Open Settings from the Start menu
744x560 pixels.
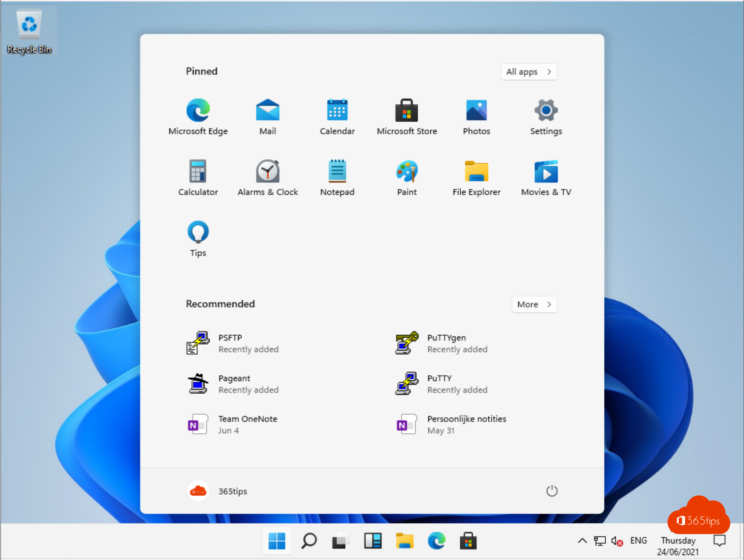click(x=546, y=116)
